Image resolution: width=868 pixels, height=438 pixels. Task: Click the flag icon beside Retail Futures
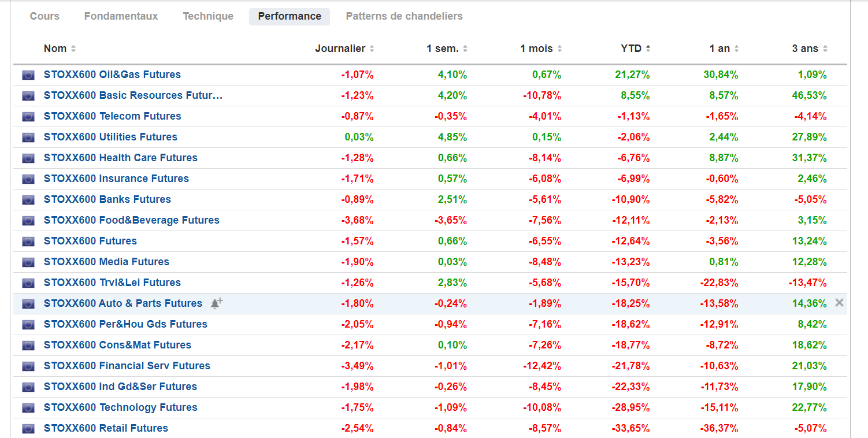pos(28,428)
